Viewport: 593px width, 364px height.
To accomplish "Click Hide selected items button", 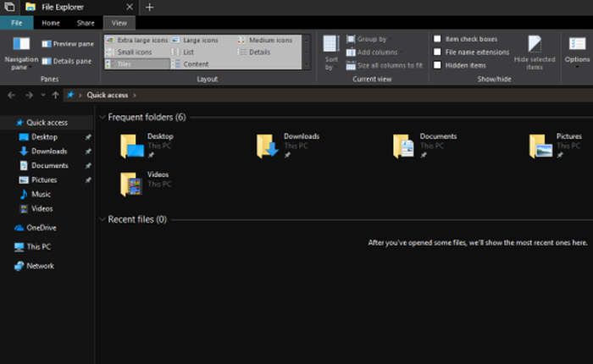I will 535,53.
